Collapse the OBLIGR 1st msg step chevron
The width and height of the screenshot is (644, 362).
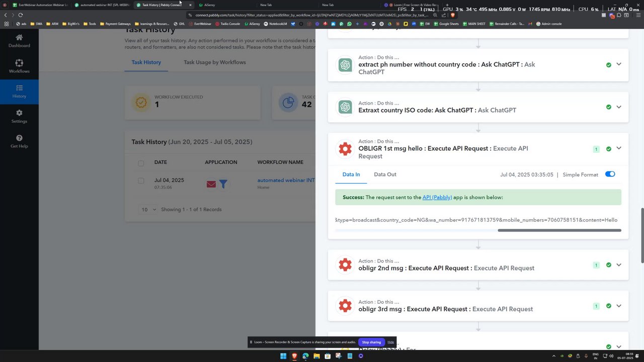pos(619,148)
